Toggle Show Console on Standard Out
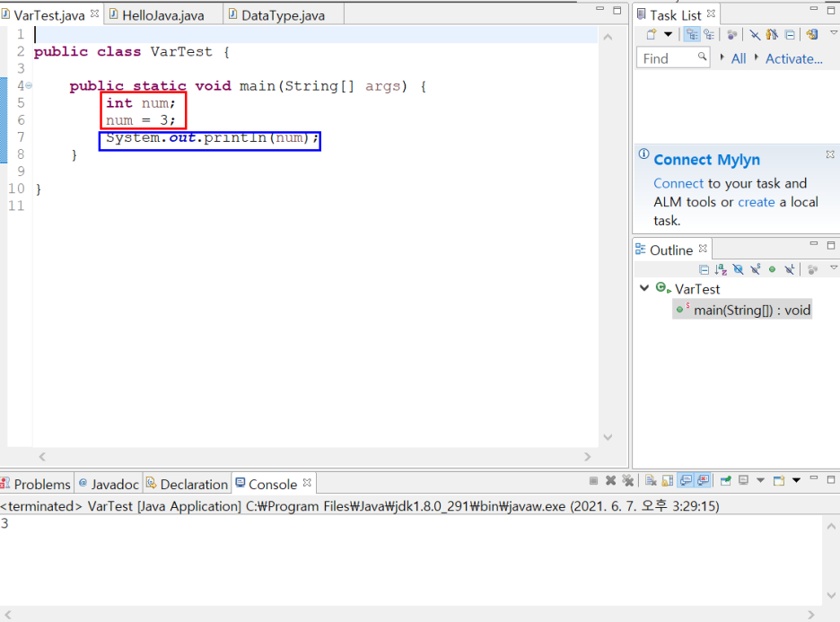840x622 pixels. pos(686,480)
